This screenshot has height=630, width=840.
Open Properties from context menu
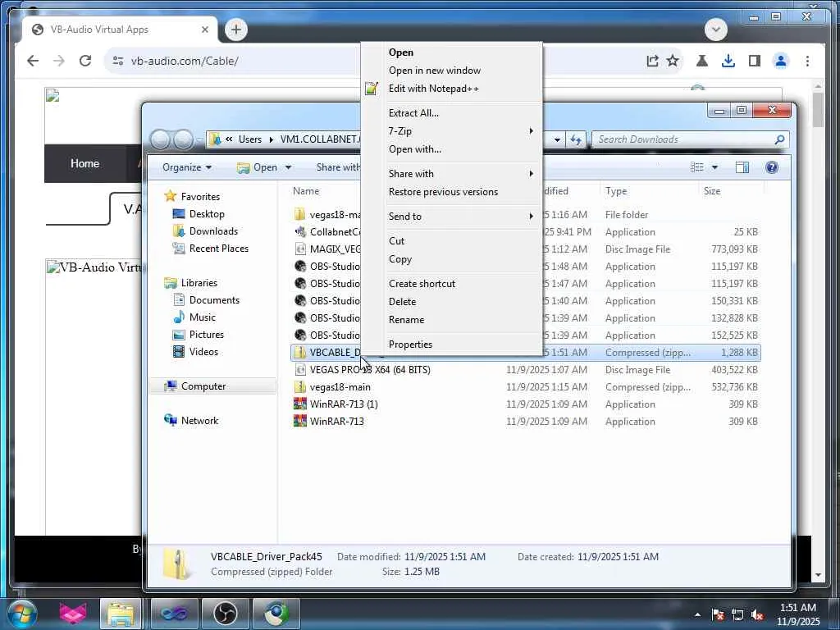410,345
